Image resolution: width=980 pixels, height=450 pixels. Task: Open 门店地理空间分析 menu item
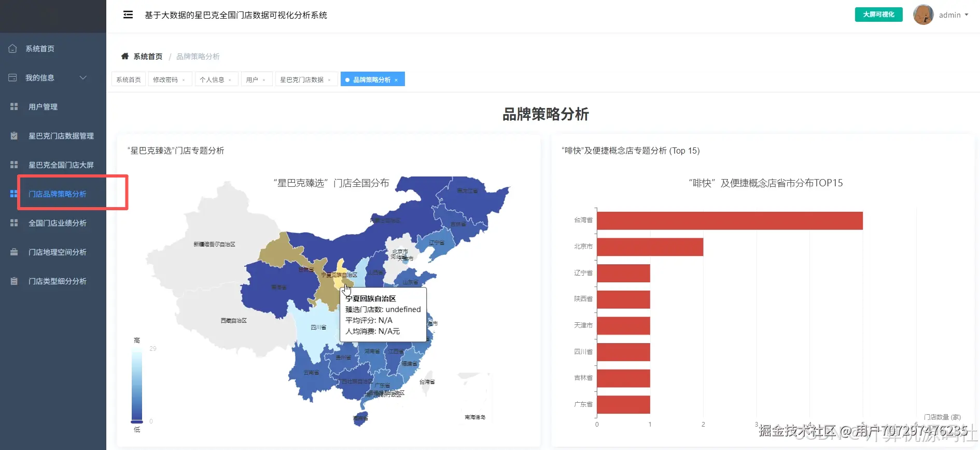[53, 252]
